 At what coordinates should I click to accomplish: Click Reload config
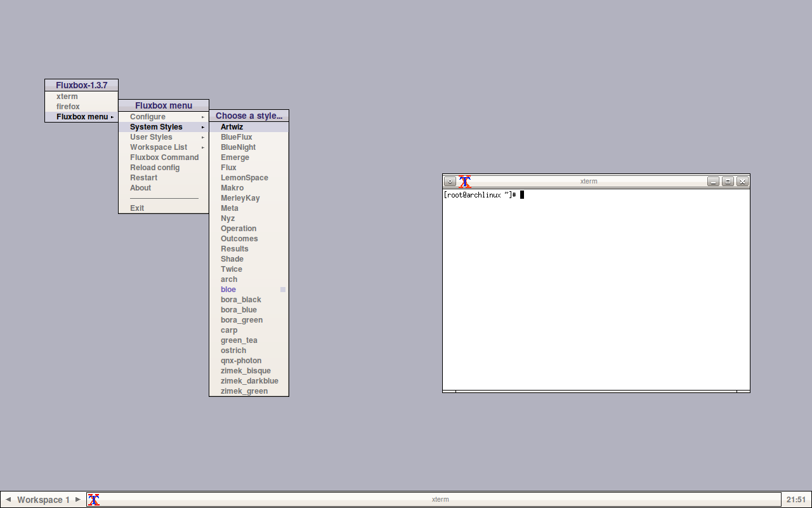point(164,168)
